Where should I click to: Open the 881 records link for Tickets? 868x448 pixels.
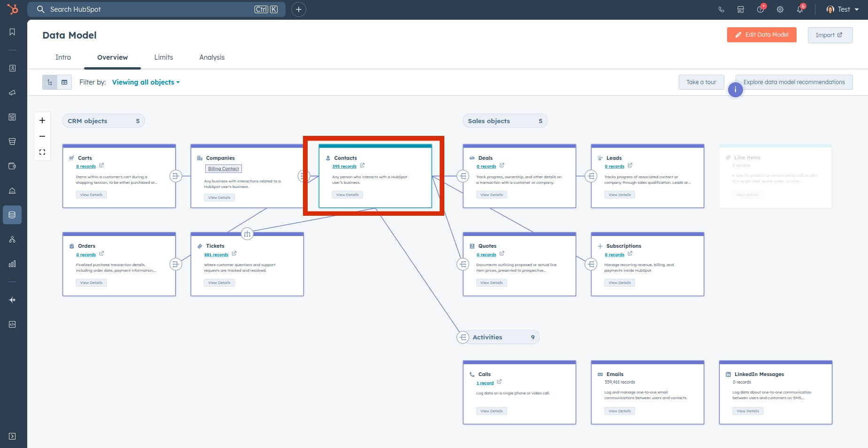pyautogui.click(x=216, y=255)
